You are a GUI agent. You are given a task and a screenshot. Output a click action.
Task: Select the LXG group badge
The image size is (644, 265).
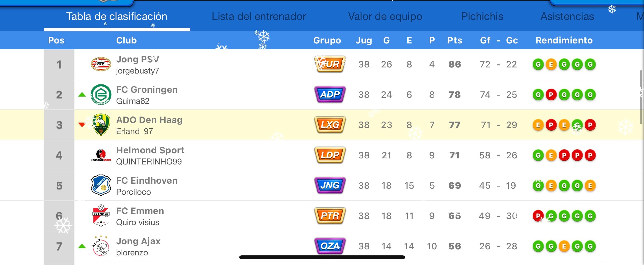330,125
